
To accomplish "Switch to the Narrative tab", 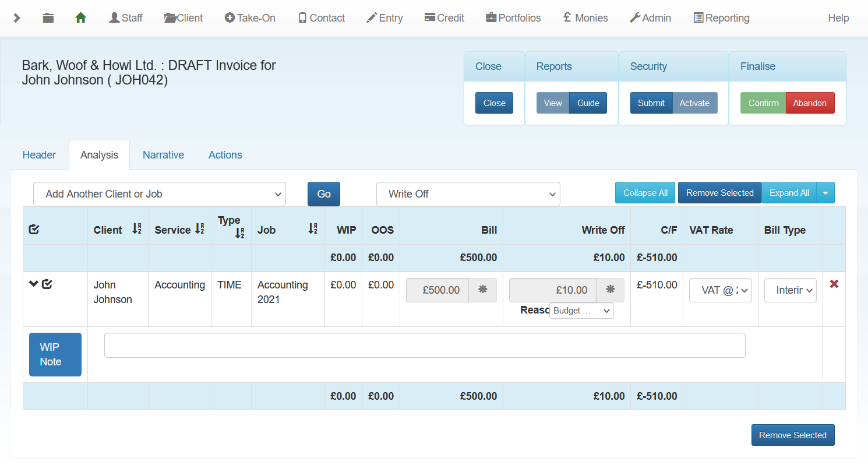I will coord(163,155).
